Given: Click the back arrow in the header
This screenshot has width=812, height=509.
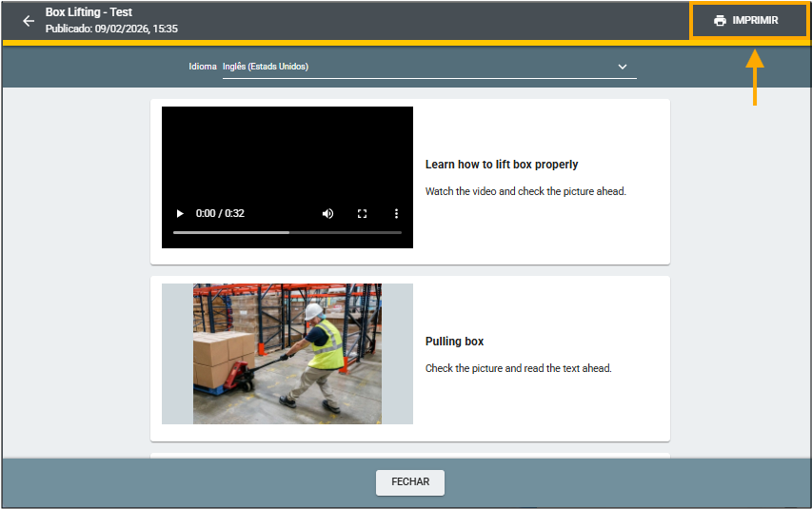Looking at the screenshot, I should (29, 20).
